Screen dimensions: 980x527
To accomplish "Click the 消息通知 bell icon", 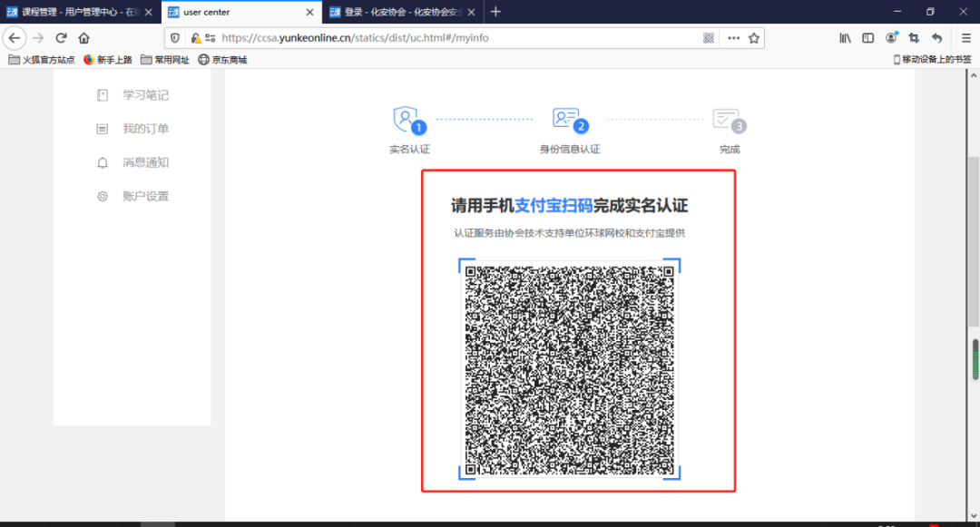I will 103,162.
